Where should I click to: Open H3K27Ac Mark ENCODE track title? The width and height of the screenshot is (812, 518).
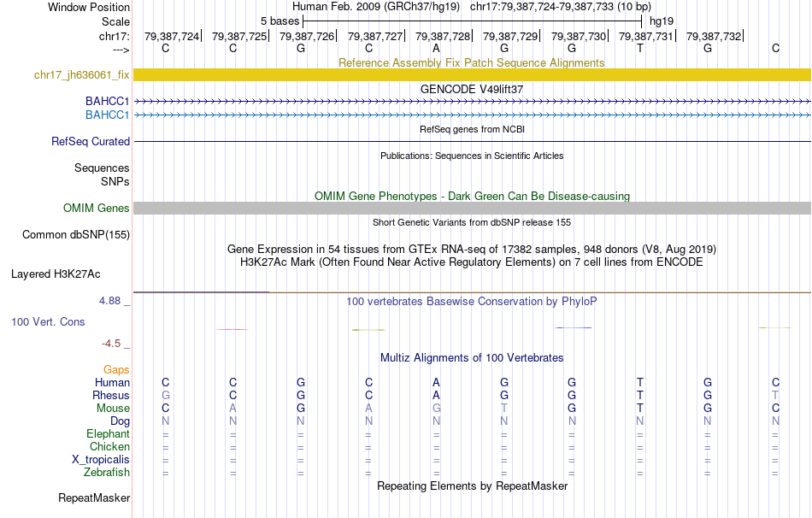click(x=472, y=262)
